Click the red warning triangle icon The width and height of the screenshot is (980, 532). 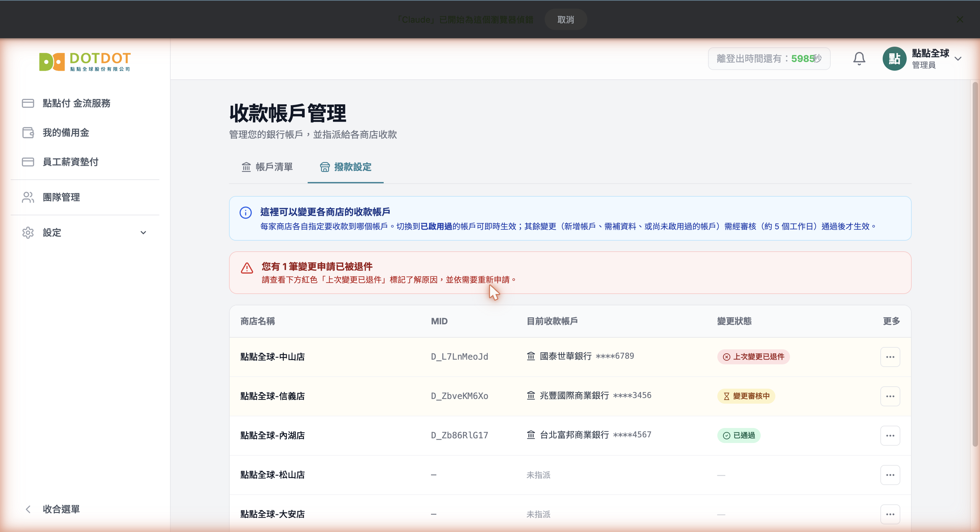coord(247,268)
